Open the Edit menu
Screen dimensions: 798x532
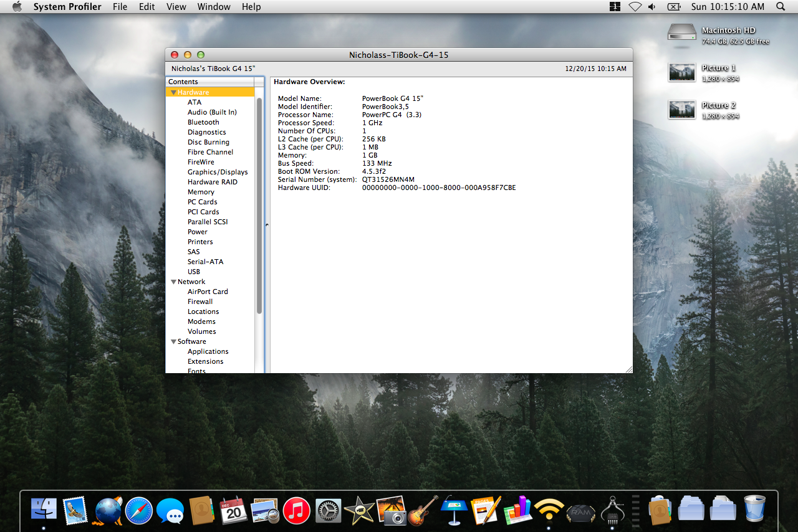click(x=147, y=7)
